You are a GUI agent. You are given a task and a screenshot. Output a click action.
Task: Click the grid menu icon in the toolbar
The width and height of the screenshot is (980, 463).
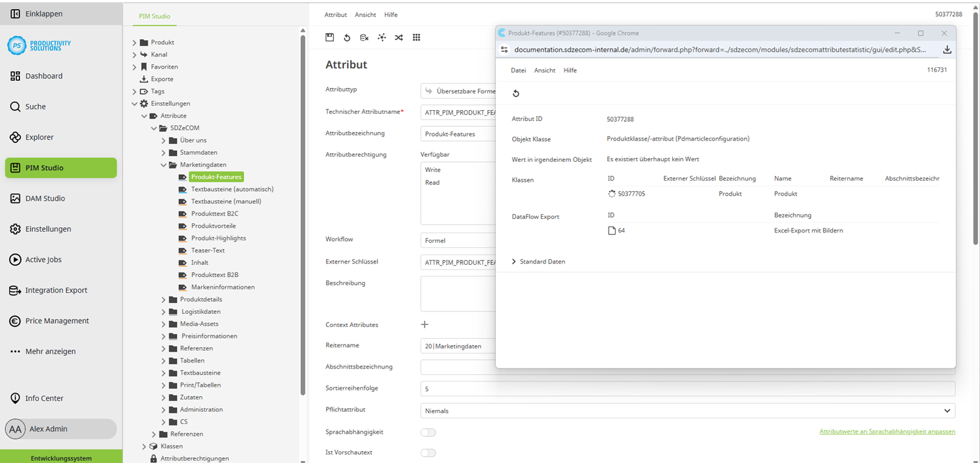pyautogui.click(x=415, y=38)
